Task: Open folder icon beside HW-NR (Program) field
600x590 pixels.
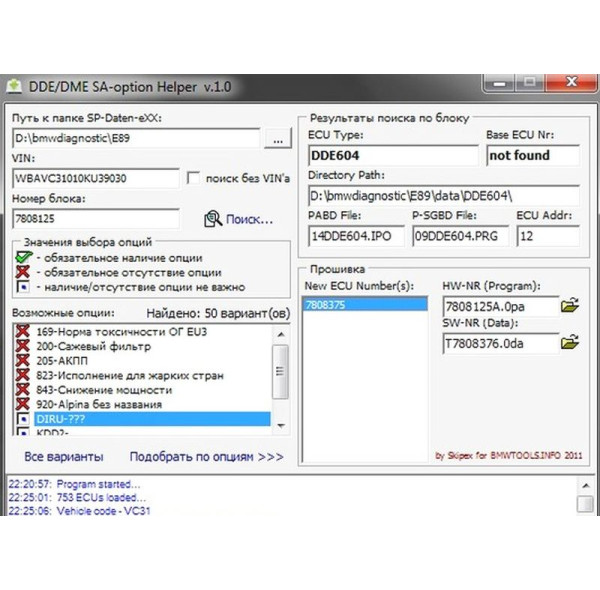Action: [x=569, y=305]
